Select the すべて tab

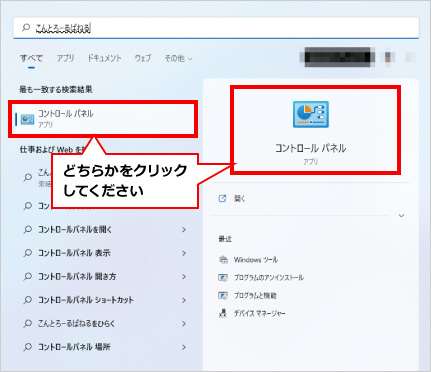pyautogui.click(x=31, y=58)
